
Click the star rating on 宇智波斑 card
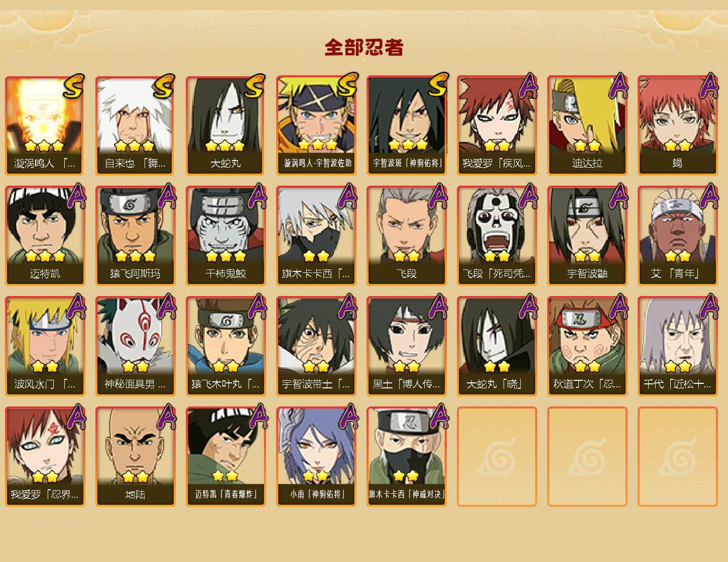click(x=408, y=146)
